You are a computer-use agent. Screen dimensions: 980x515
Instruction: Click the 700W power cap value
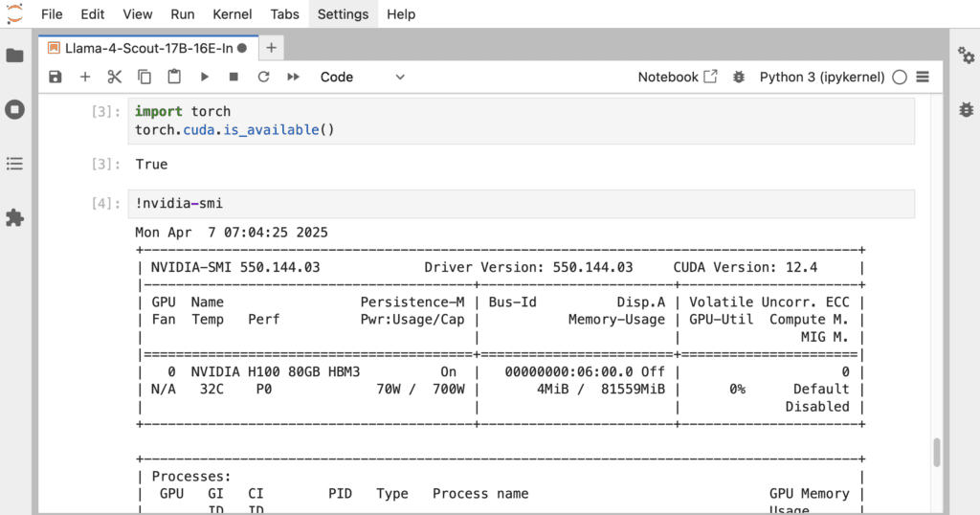[449, 390]
